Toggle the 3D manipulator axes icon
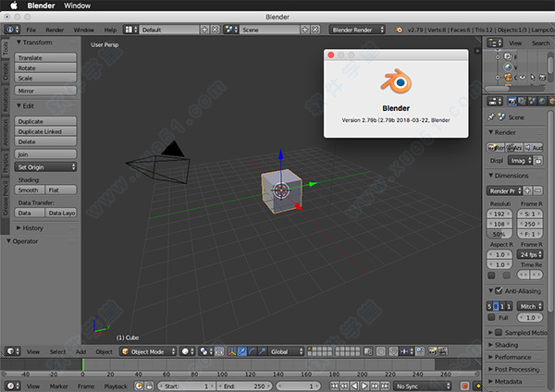This screenshot has width=555, height=392. click(x=232, y=351)
